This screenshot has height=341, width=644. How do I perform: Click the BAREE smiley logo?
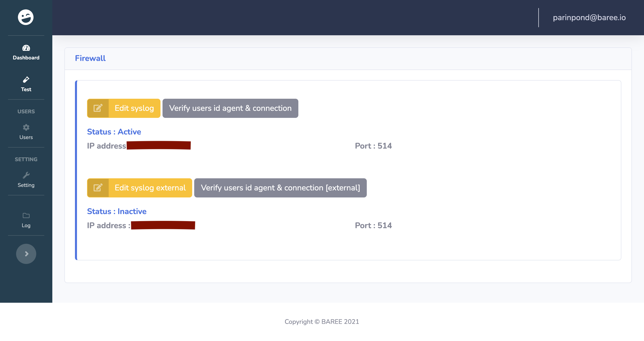pyautogui.click(x=26, y=17)
